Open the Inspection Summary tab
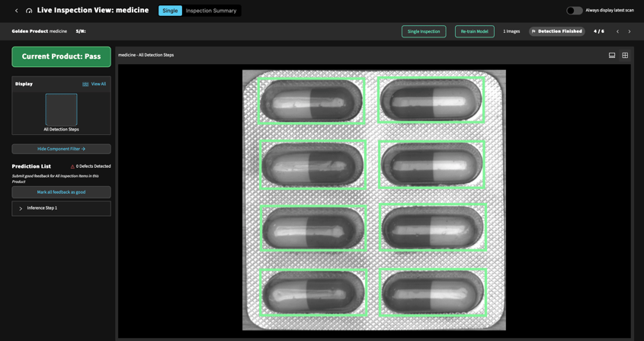The width and height of the screenshot is (644, 341). (211, 11)
